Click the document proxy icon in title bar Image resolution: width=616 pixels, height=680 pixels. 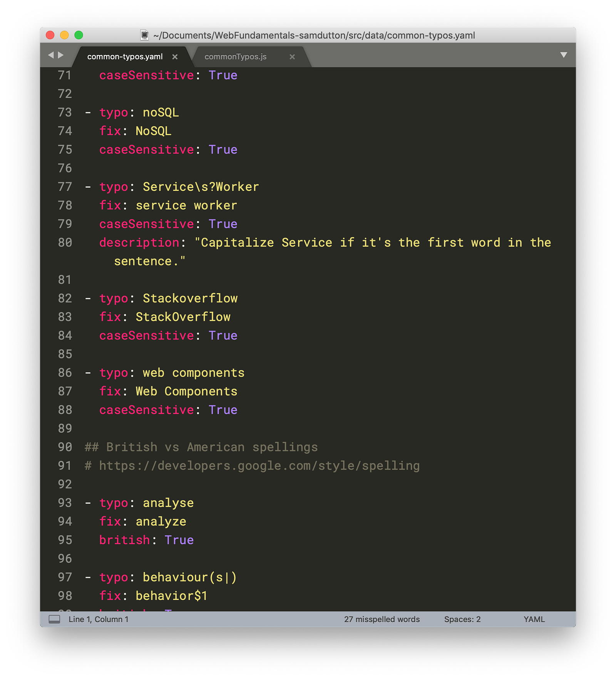[x=144, y=35]
